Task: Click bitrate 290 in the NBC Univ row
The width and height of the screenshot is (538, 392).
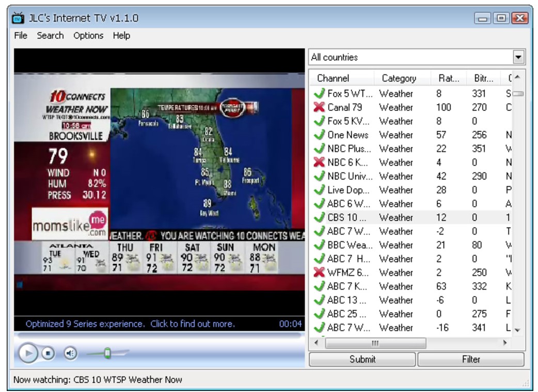Action: pyautogui.click(x=479, y=176)
